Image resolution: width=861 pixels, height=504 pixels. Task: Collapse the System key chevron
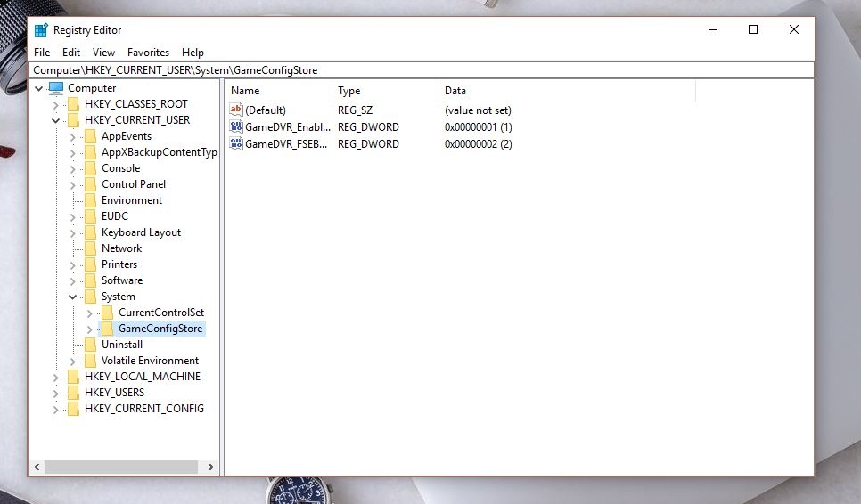(x=72, y=297)
